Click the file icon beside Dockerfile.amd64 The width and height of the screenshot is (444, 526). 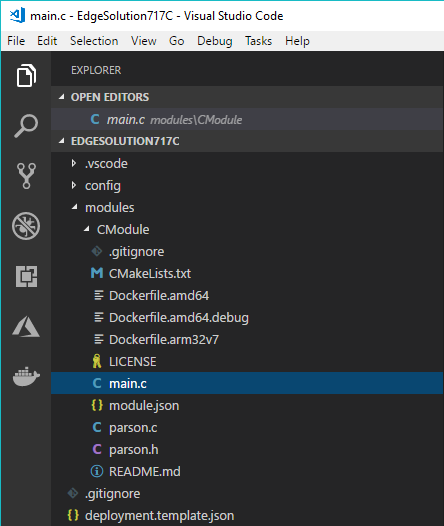[99, 295]
